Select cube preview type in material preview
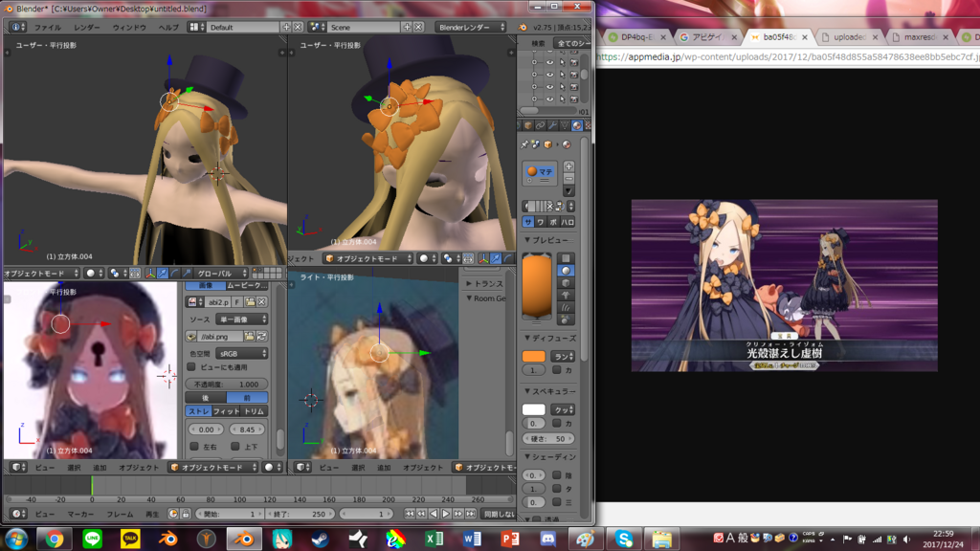Image resolution: width=980 pixels, height=551 pixels. click(x=565, y=283)
